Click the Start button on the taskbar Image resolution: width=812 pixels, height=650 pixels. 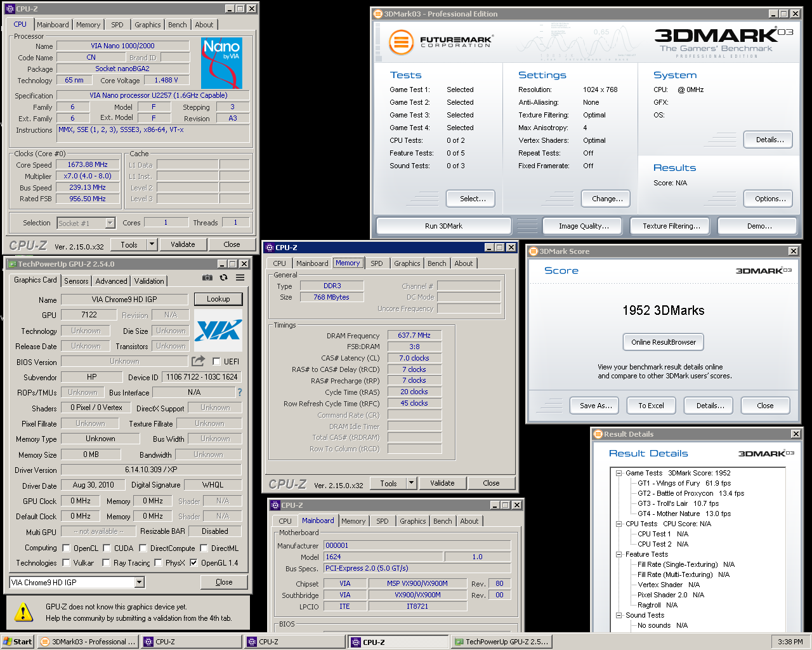18,642
